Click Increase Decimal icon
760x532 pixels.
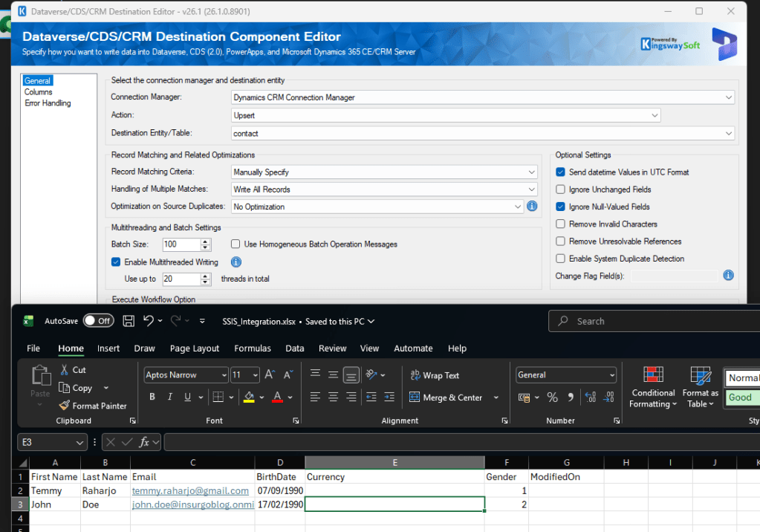point(591,398)
